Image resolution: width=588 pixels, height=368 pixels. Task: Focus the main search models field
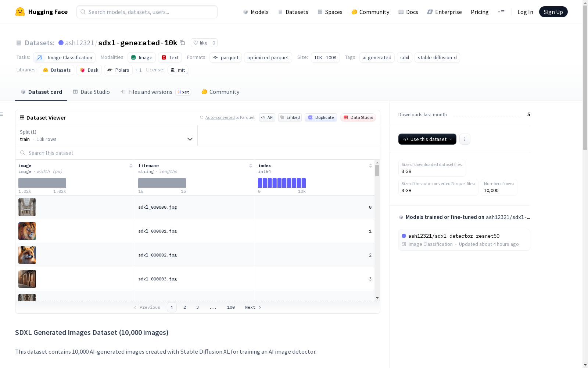click(x=147, y=12)
